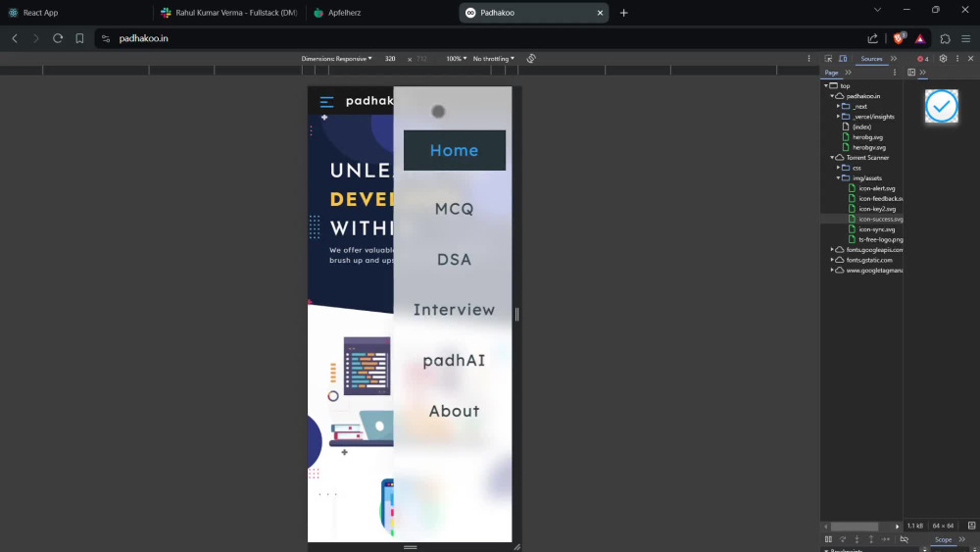Toggle the Sources navigator sidebar
980x552 pixels.
pyautogui.click(x=911, y=73)
